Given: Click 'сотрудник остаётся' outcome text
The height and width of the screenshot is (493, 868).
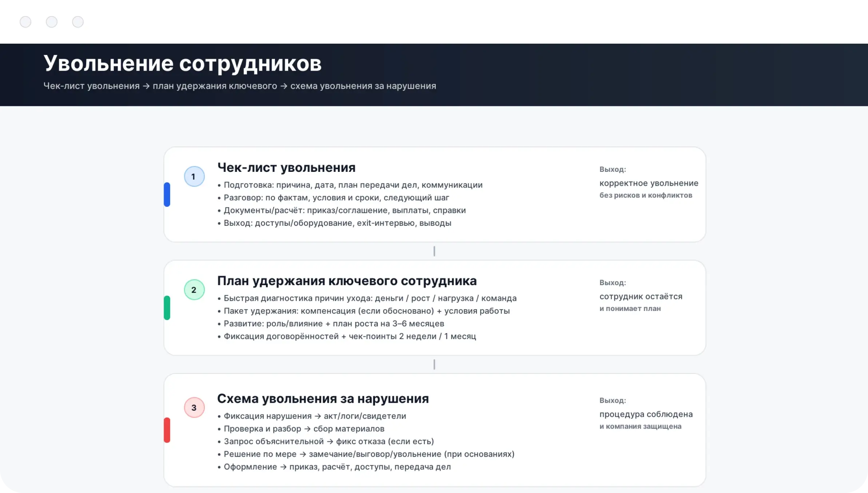Looking at the screenshot, I should click(x=641, y=296).
